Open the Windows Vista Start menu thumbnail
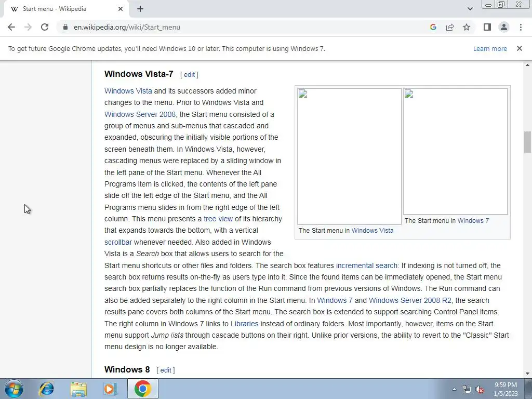Viewport: 532px width, 399px height. coord(350,156)
